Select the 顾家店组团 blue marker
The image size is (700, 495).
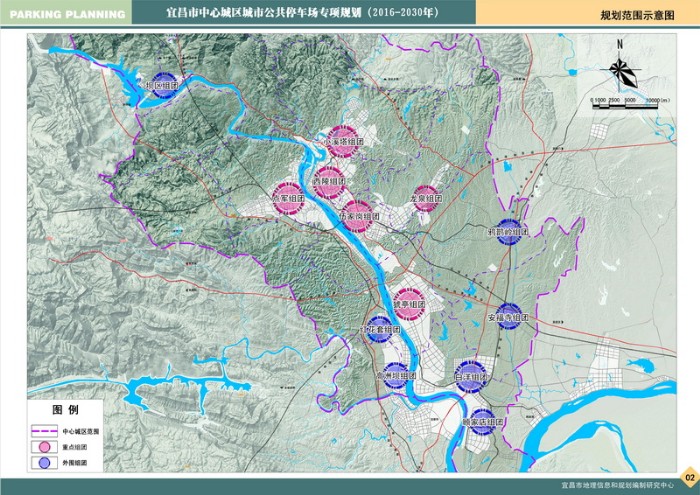(x=482, y=421)
